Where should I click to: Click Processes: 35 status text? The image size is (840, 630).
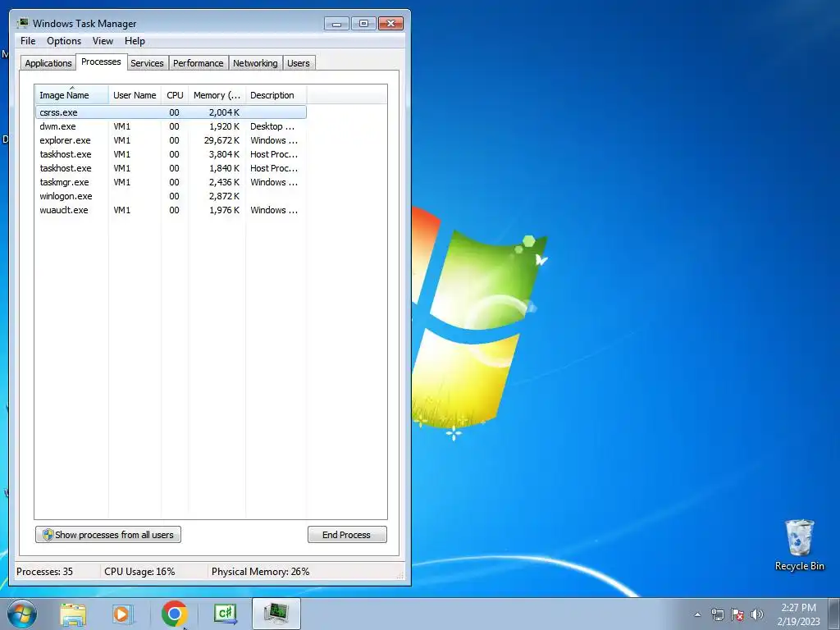[44, 572]
